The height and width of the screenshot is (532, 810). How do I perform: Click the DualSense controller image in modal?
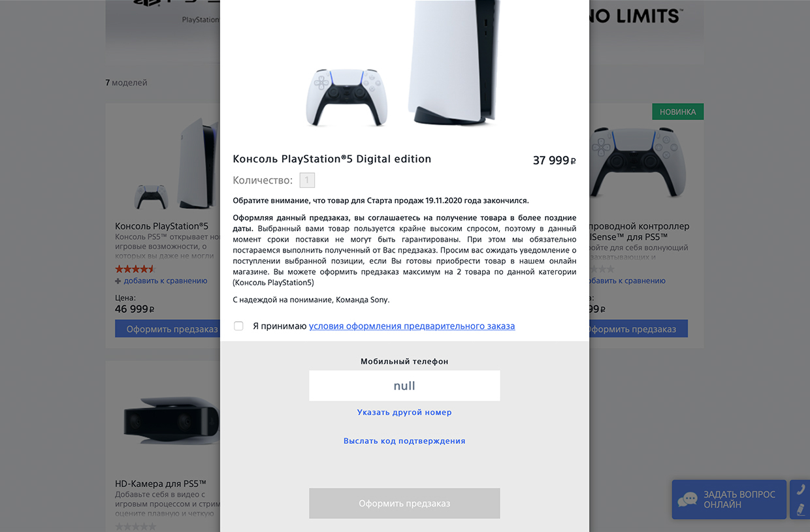[347, 97]
